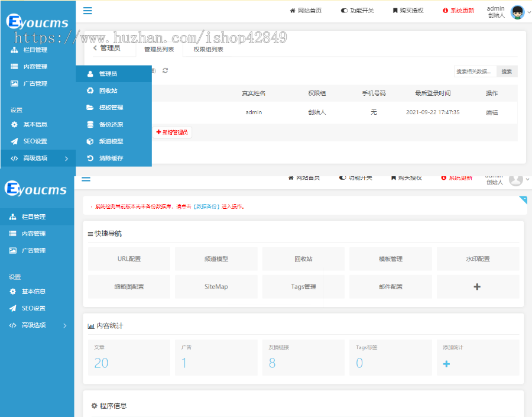
Task: Click the cartoon admin avatar
Action: click(x=517, y=12)
